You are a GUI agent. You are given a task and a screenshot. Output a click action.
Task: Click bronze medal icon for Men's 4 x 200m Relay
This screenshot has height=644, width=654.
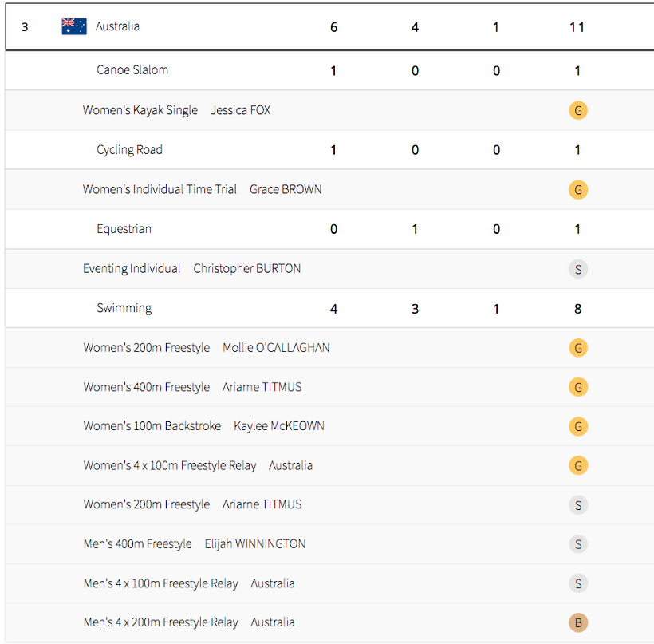pos(578,622)
